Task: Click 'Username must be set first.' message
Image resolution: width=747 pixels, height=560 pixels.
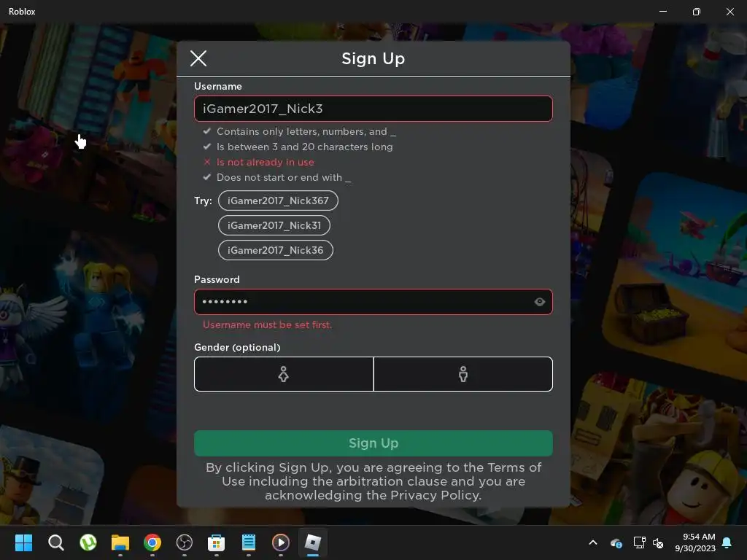Action: pos(267,324)
